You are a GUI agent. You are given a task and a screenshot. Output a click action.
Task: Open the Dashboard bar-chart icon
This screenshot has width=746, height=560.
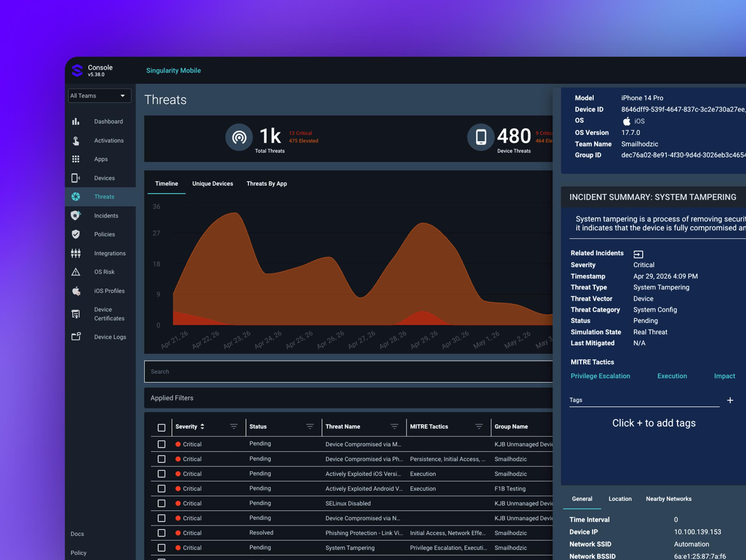(75, 121)
